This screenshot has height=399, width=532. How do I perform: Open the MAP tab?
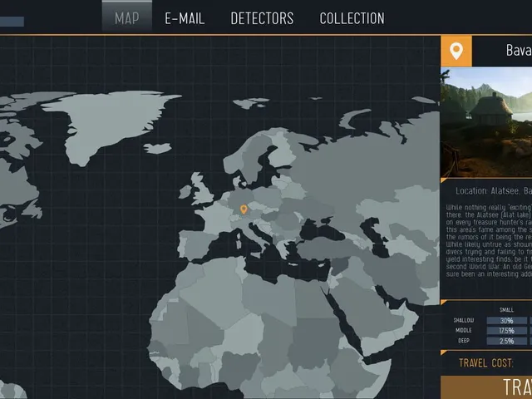(x=127, y=18)
